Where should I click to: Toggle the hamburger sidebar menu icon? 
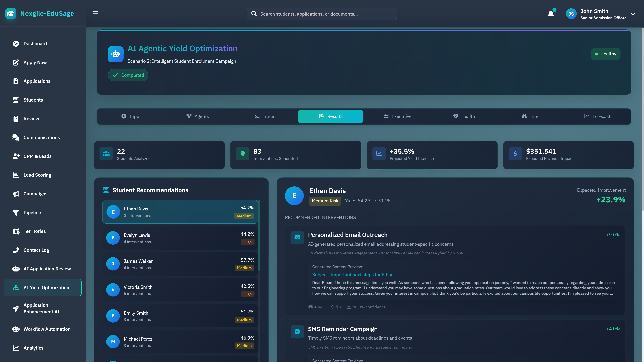click(x=95, y=14)
